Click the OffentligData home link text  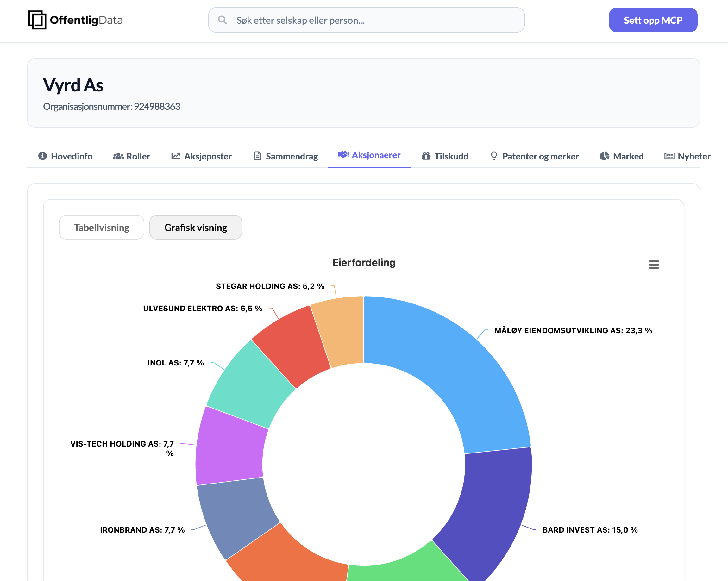[x=86, y=20]
